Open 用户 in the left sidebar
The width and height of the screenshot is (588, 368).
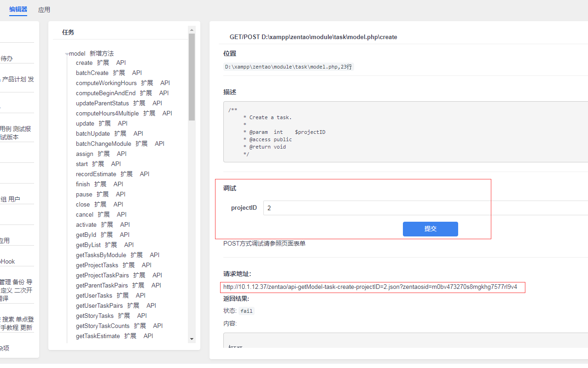click(x=14, y=199)
